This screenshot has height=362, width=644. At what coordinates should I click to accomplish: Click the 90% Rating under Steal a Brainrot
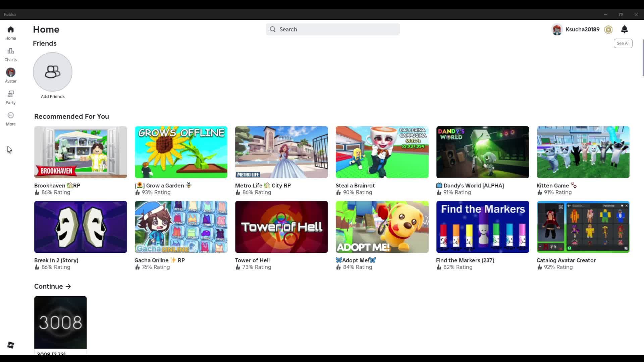point(354,192)
